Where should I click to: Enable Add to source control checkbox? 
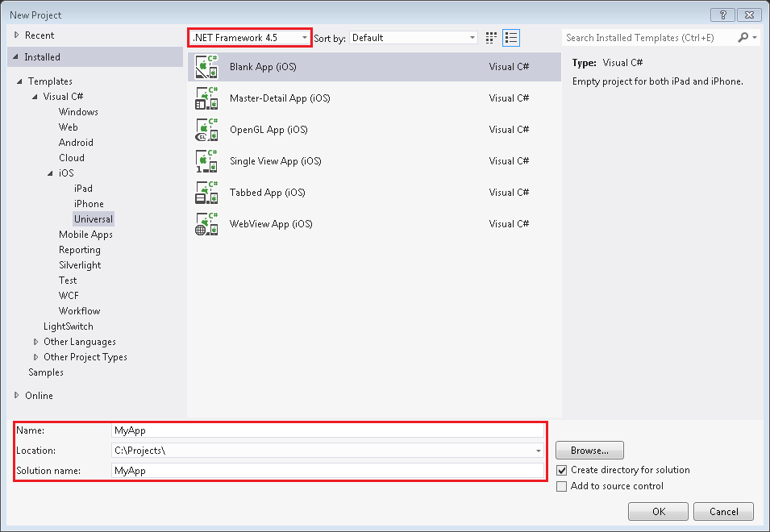562,486
